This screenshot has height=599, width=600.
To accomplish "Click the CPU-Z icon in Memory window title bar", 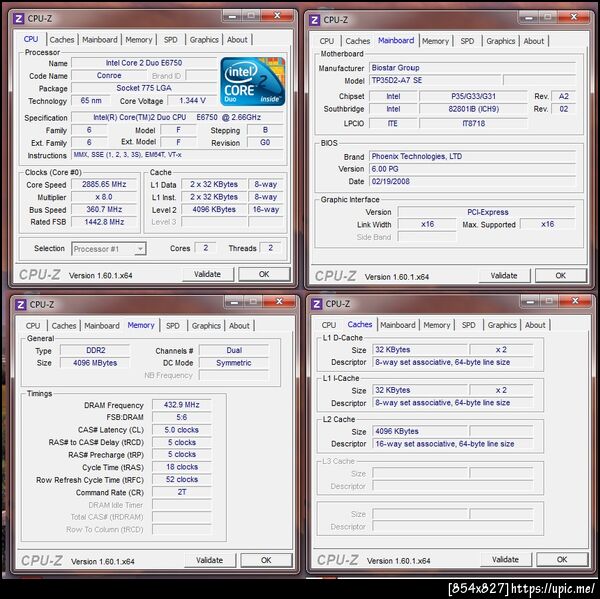I will [x=20, y=305].
